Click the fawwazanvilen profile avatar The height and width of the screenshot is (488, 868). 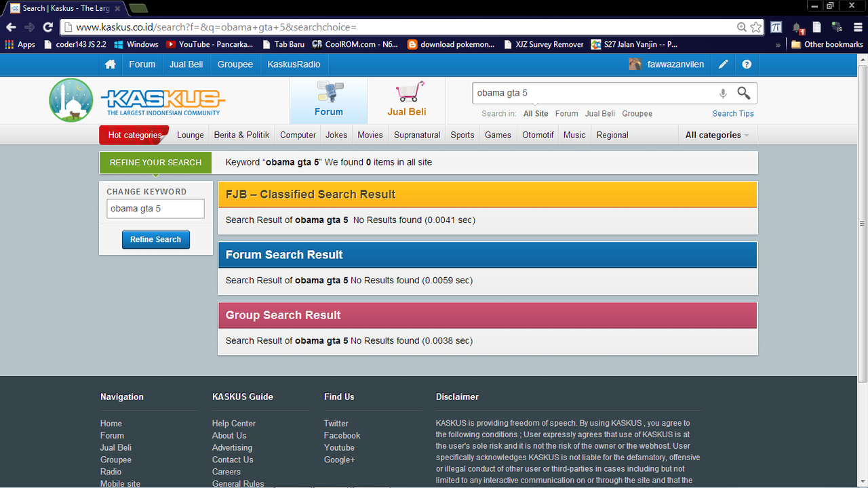[635, 64]
